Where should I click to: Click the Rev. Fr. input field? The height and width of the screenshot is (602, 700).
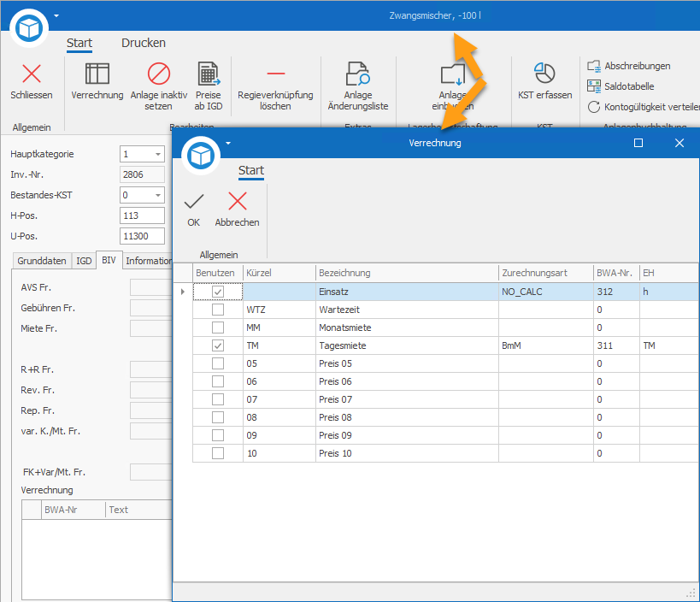pos(151,390)
